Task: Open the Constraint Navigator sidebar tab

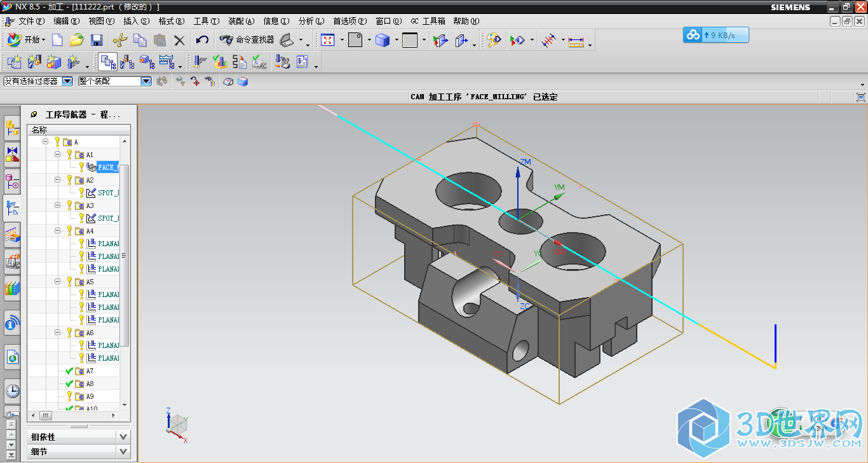Action: [x=12, y=155]
